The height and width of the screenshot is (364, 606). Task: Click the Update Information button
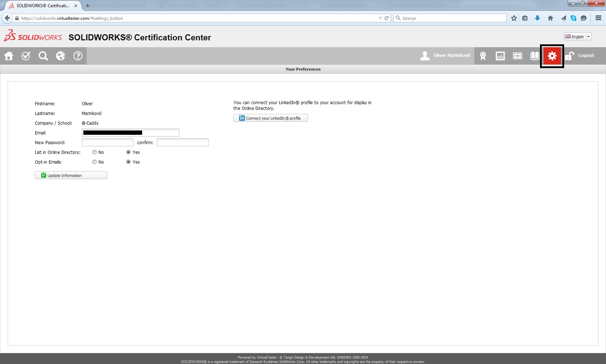[71, 176]
